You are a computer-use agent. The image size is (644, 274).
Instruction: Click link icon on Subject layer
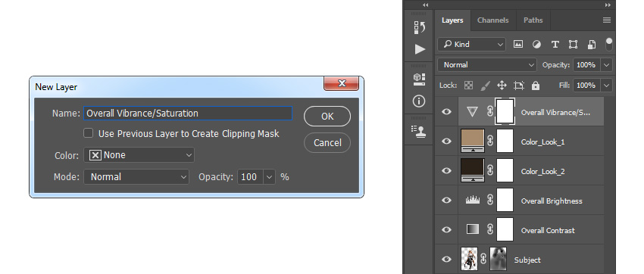tap(483, 259)
